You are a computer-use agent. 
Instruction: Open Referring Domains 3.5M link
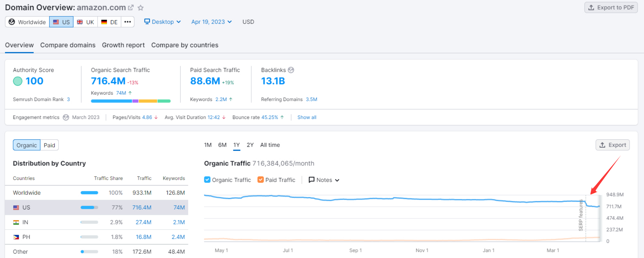311,99
